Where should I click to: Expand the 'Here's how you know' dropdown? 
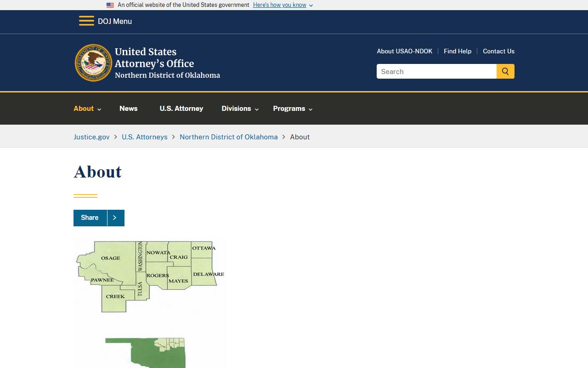click(283, 5)
